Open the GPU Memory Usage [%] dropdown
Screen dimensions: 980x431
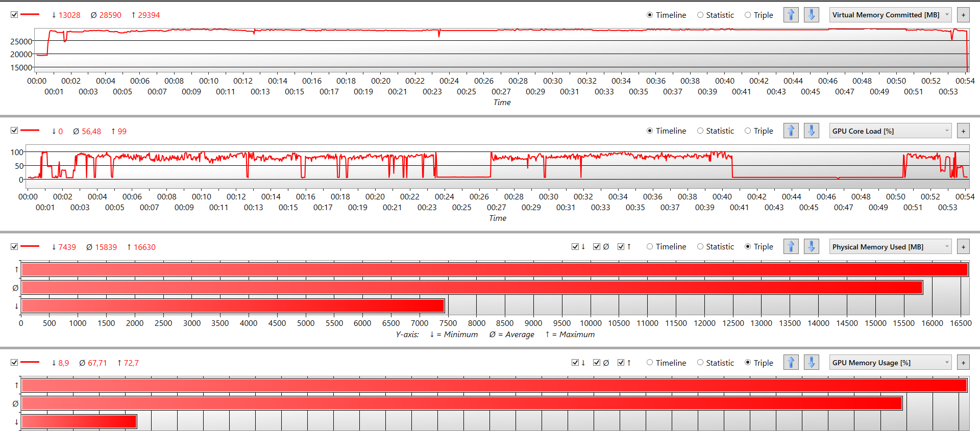891,363
